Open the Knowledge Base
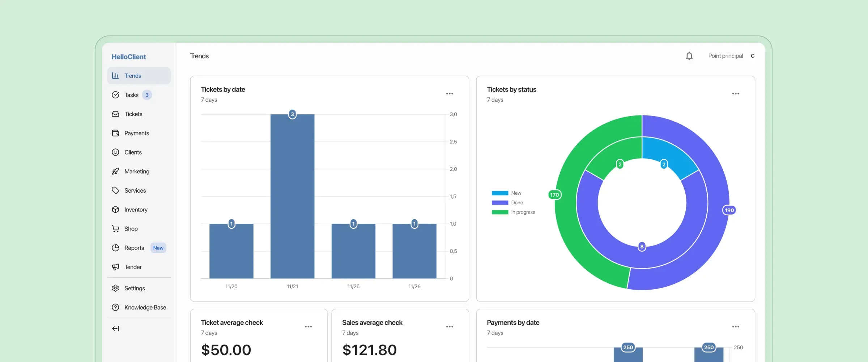Viewport: 868px width, 362px height. (x=145, y=307)
